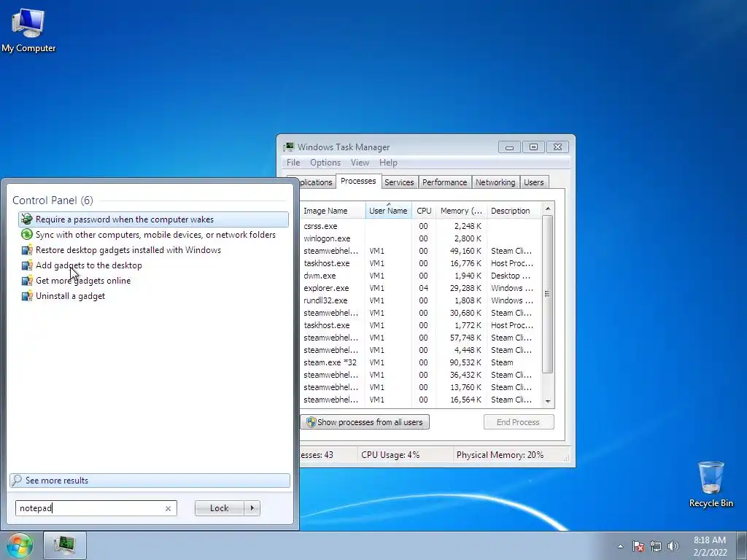The height and width of the screenshot is (560, 747).
Task: Click scroll up arrow in process list
Action: coord(547,209)
